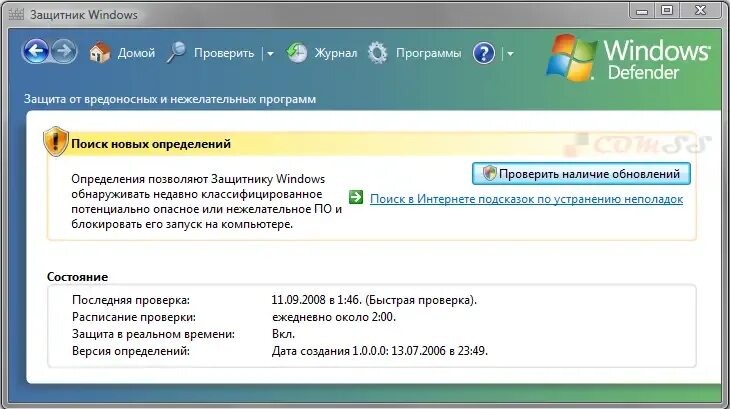Click the magnifier scan icon
Viewport: 730px width, 409px height.
point(176,52)
